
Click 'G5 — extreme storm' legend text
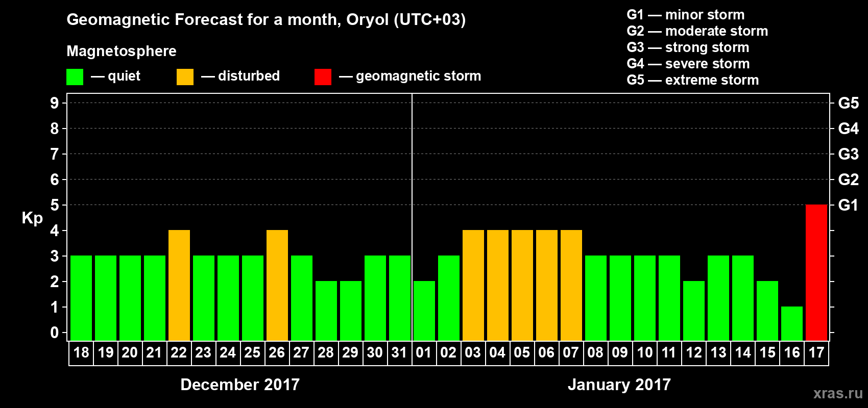[693, 80]
